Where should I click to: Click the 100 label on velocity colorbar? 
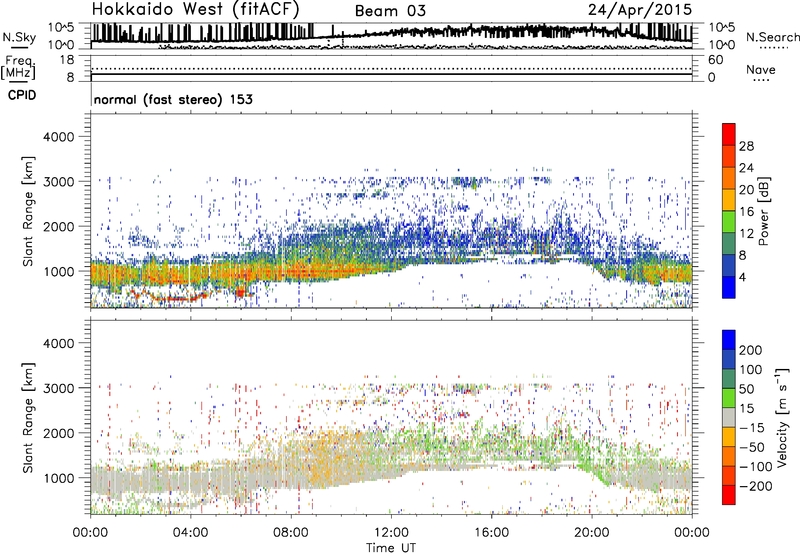tap(751, 370)
